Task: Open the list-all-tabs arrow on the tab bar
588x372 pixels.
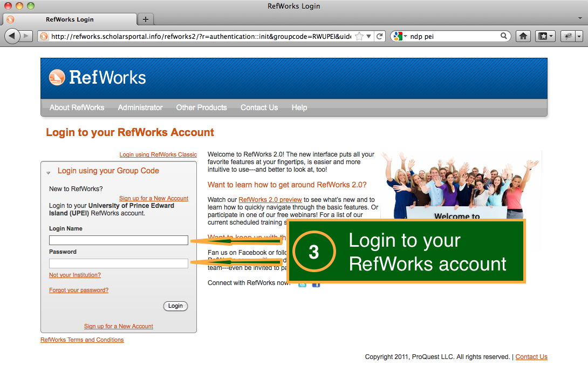Action: pyautogui.click(x=580, y=18)
